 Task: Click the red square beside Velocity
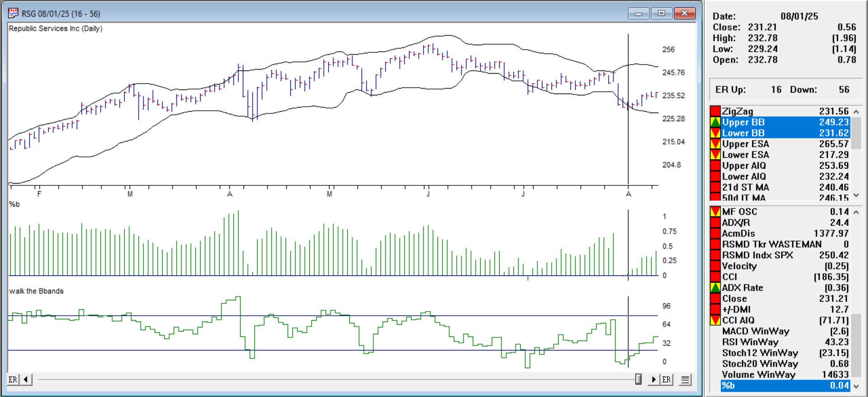pos(715,266)
